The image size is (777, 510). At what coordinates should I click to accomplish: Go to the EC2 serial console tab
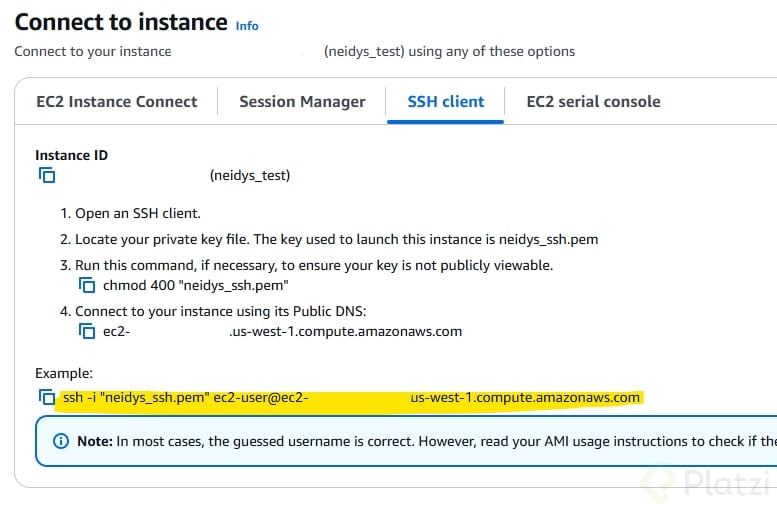(x=593, y=101)
